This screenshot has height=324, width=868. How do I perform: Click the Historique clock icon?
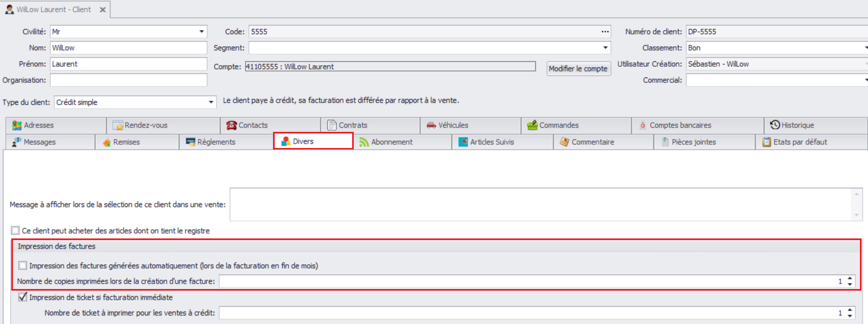[775, 125]
